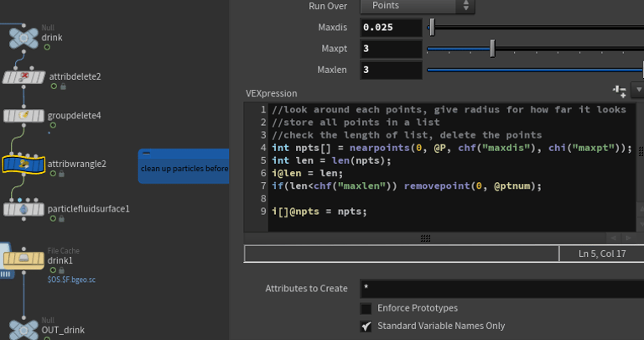Select the drink Null node icon

(x=23, y=39)
